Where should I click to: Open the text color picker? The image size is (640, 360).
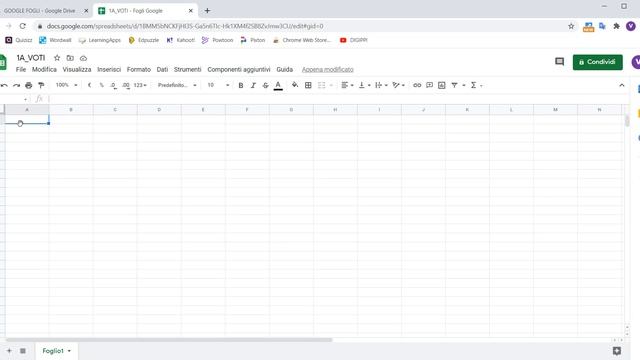click(278, 85)
